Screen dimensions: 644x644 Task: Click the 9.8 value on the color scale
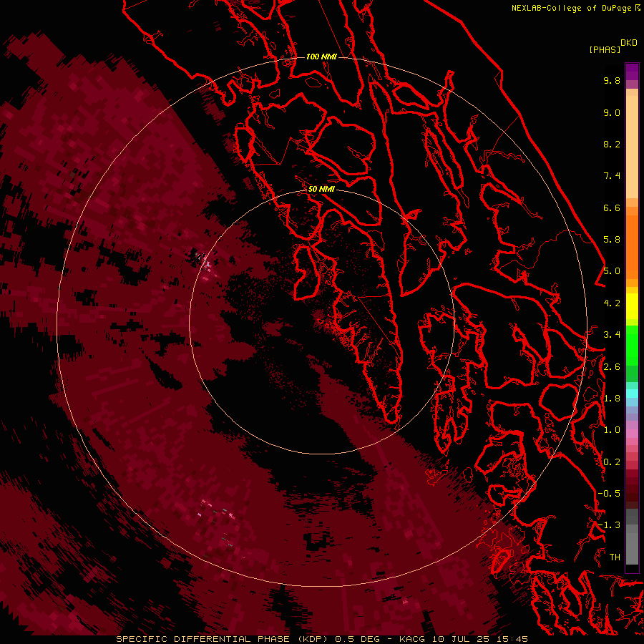click(x=612, y=80)
